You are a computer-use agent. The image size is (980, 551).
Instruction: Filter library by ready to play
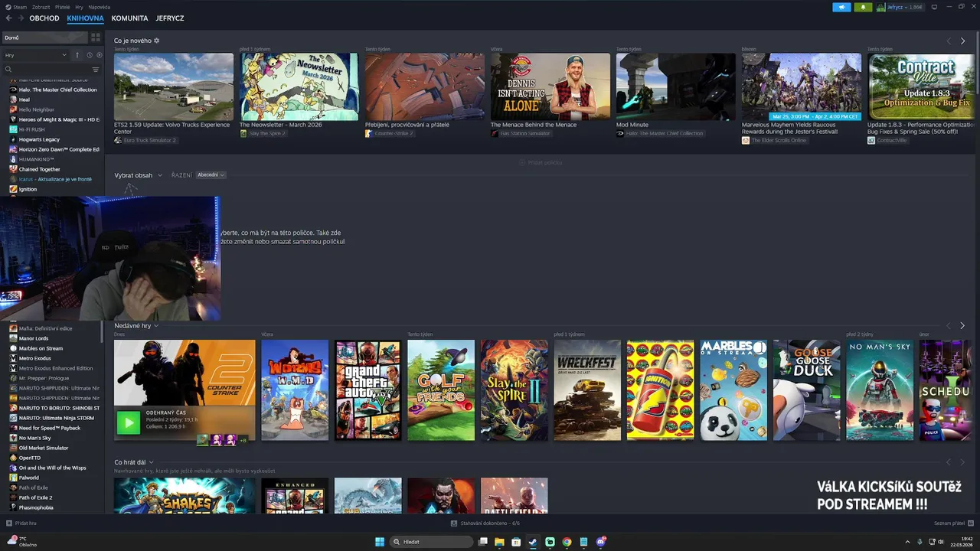(99, 55)
